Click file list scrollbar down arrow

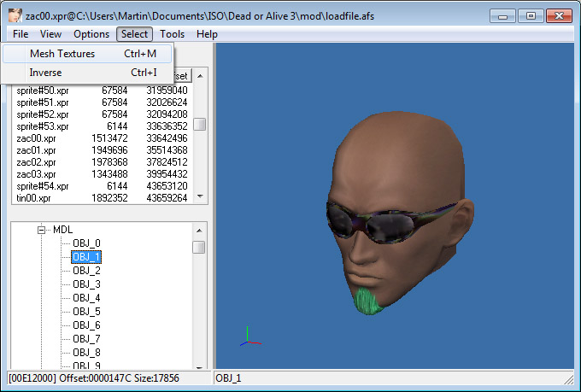[200, 196]
